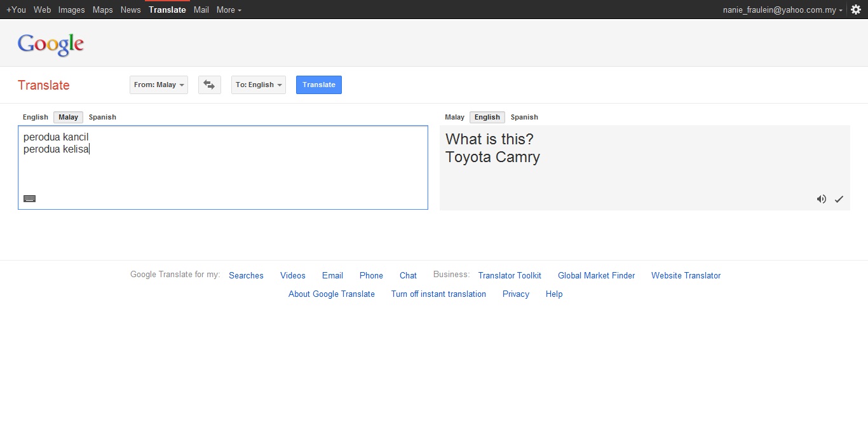Viewport: 868px width, 424px height.
Task: Go to Web in the top bar
Action: click(x=43, y=10)
